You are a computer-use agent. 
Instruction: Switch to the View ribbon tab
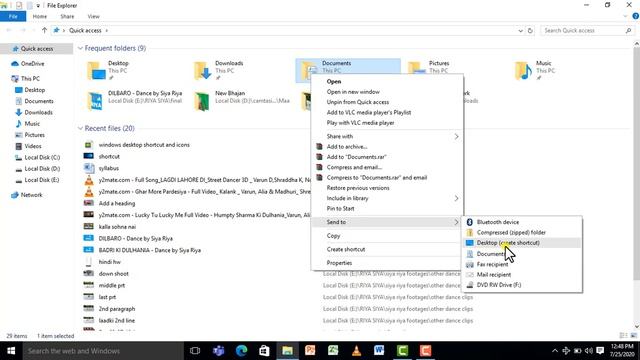coord(93,16)
